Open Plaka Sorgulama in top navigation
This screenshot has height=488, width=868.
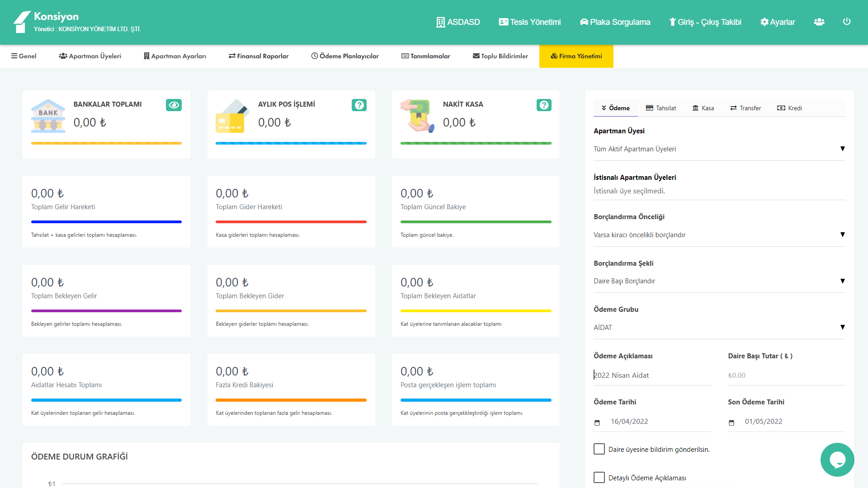click(615, 22)
